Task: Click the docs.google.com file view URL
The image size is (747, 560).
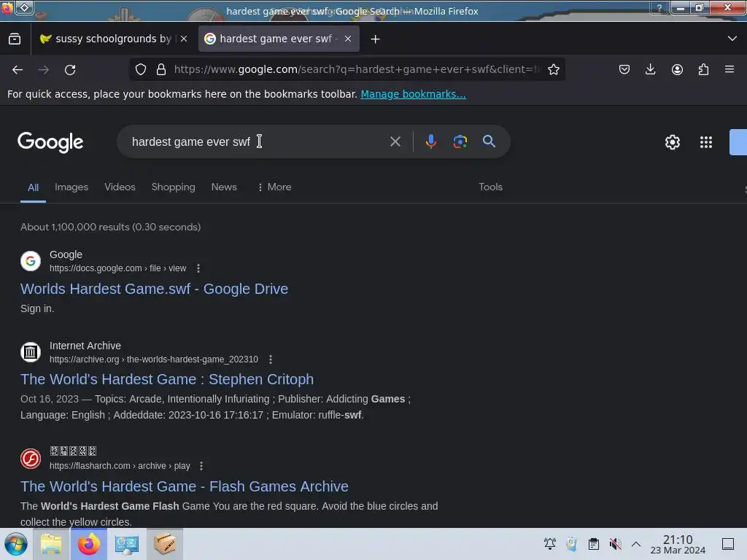Action: [x=117, y=268]
